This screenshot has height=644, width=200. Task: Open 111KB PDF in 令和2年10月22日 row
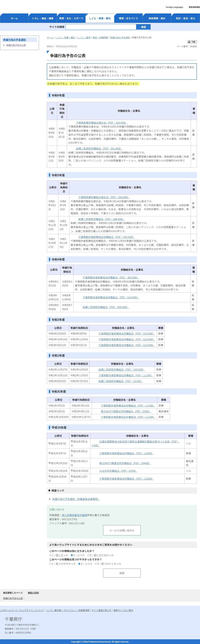(x=126, y=375)
